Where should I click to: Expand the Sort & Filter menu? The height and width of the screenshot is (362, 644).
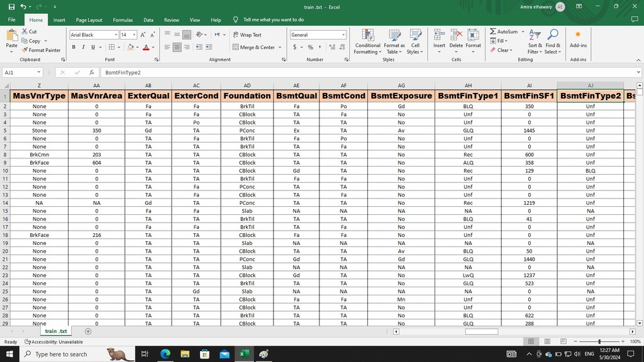tap(535, 41)
